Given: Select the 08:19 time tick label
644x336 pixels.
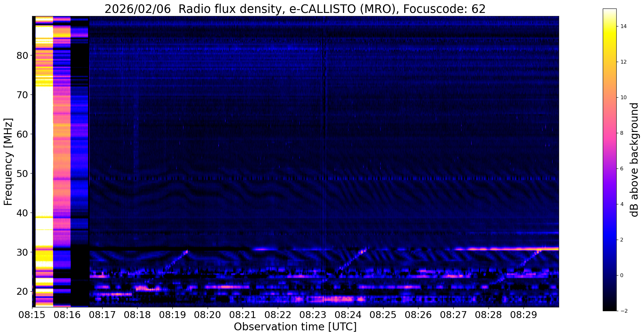Looking at the screenshot, I should (x=172, y=315).
